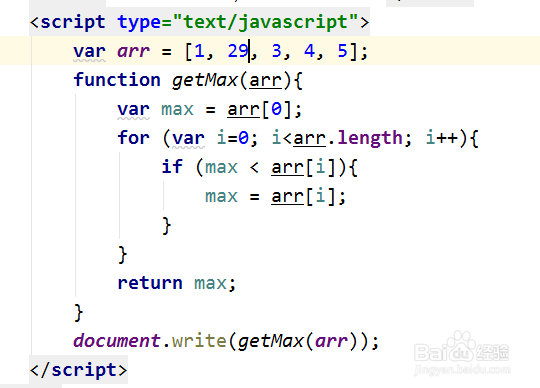
Task: Click the number 4 in the array
Action: [x=309, y=51]
